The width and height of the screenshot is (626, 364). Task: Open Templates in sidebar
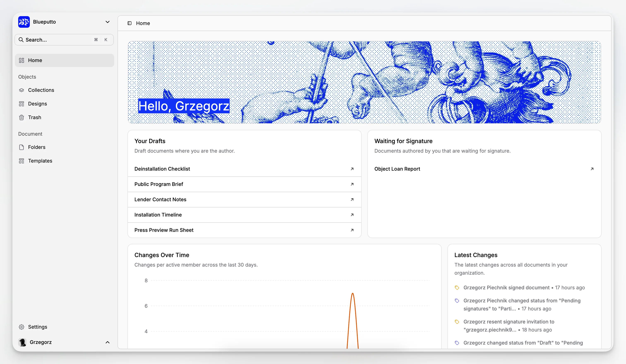tap(64, 161)
